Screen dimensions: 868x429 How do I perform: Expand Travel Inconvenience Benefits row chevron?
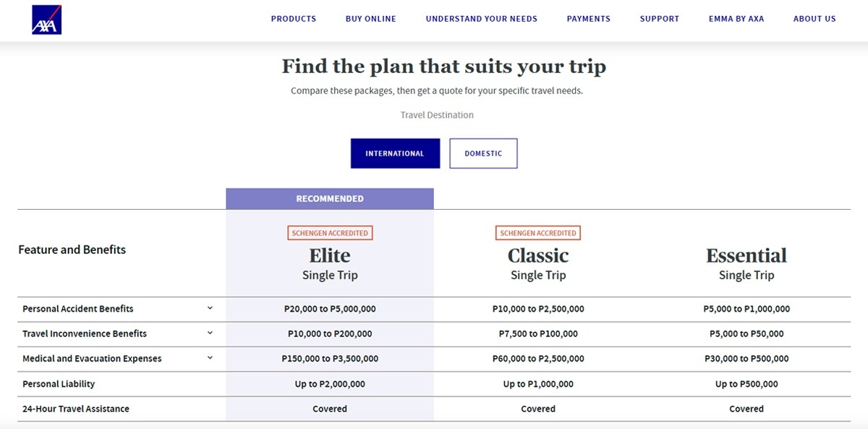pyautogui.click(x=210, y=333)
